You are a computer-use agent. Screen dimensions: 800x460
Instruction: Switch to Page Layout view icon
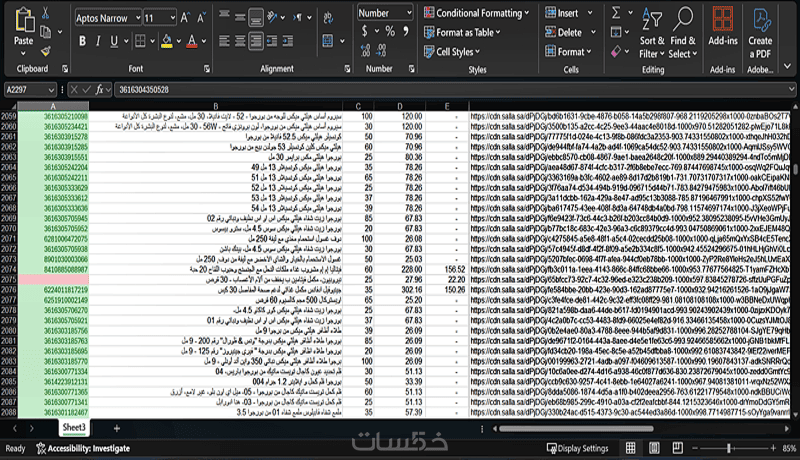[x=654, y=448]
